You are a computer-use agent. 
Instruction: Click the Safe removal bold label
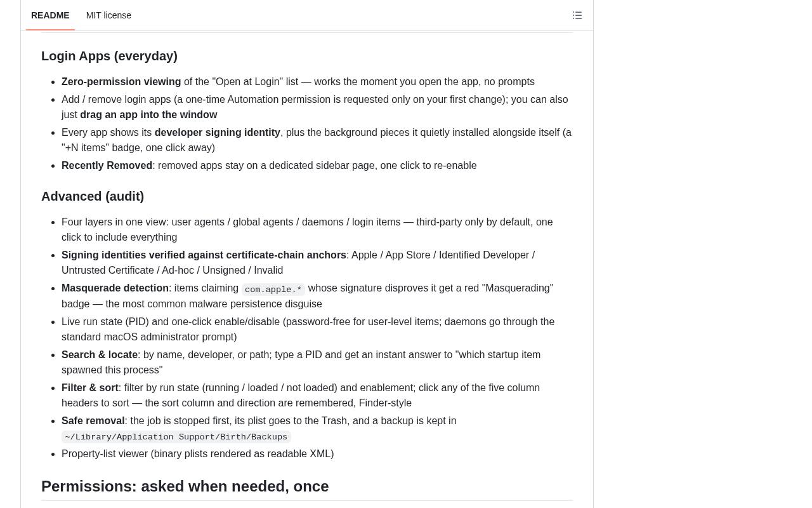tap(93, 420)
